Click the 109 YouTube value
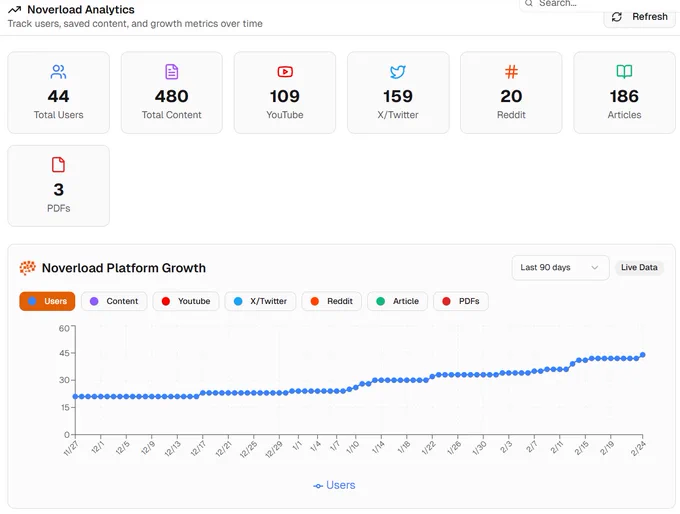 [285, 96]
